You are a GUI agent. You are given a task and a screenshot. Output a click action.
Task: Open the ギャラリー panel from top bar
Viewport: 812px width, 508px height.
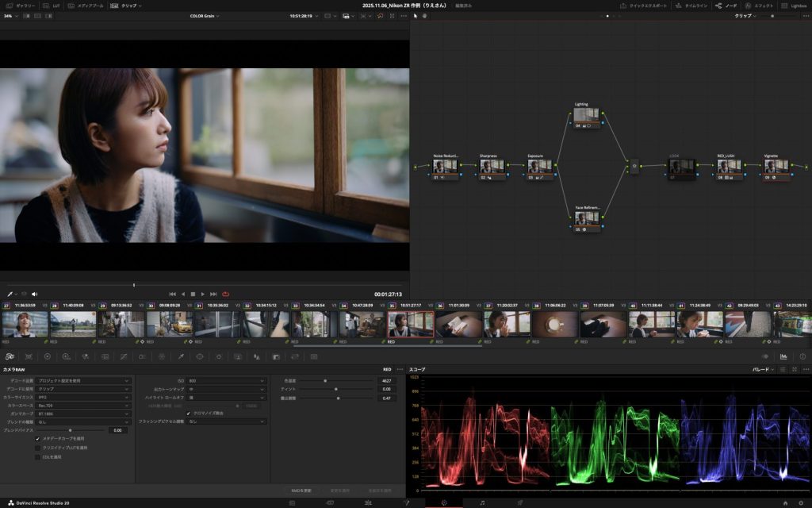click(x=20, y=6)
